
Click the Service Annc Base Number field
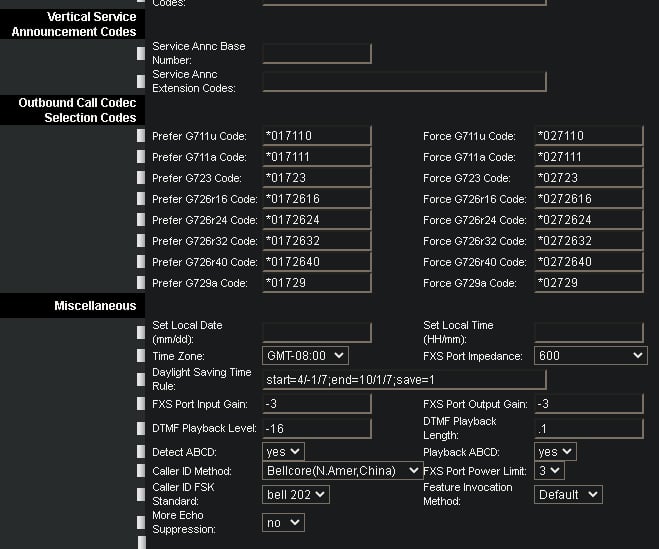(x=317, y=53)
